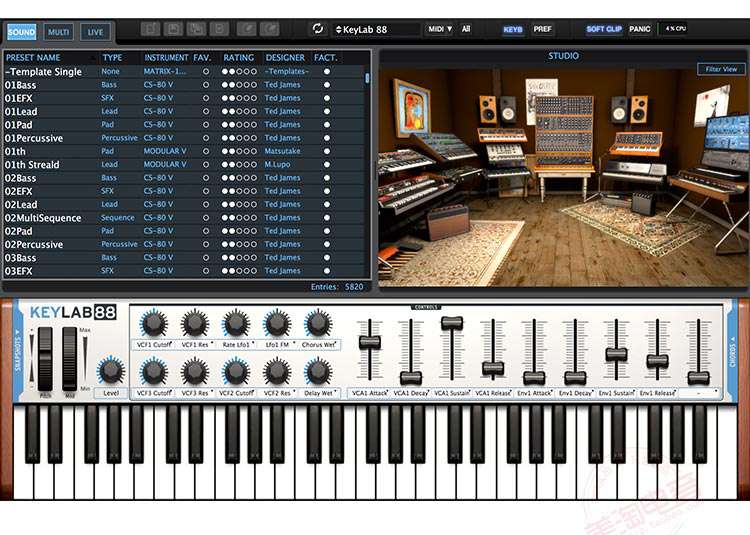Screen dimensions: 750x535
Task: Click the Filter View button
Action: (721, 69)
